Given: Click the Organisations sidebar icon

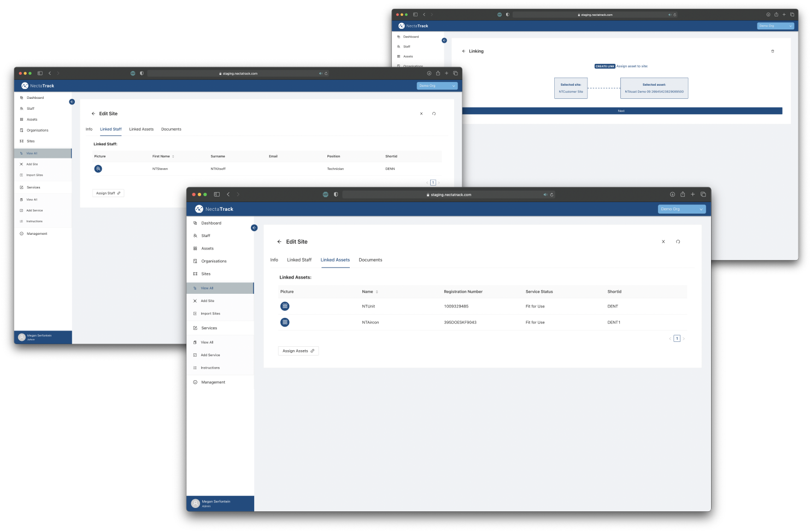Looking at the screenshot, I should [196, 261].
